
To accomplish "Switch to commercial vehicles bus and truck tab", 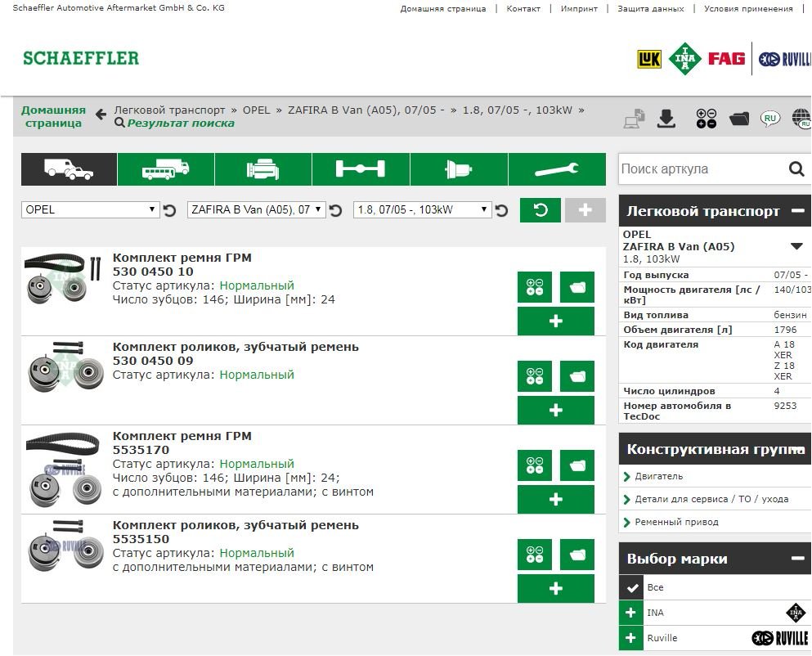I will point(166,169).
